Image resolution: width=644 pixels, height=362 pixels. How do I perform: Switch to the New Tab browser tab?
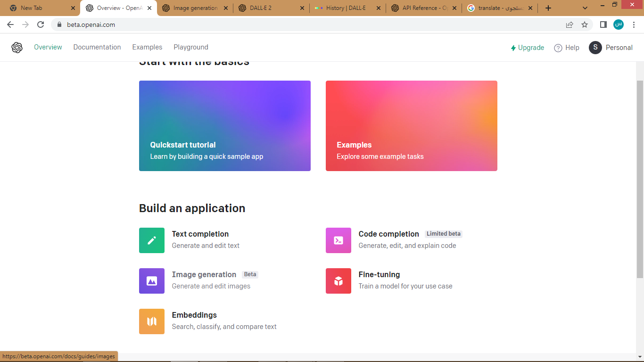[x=41, y=8]
